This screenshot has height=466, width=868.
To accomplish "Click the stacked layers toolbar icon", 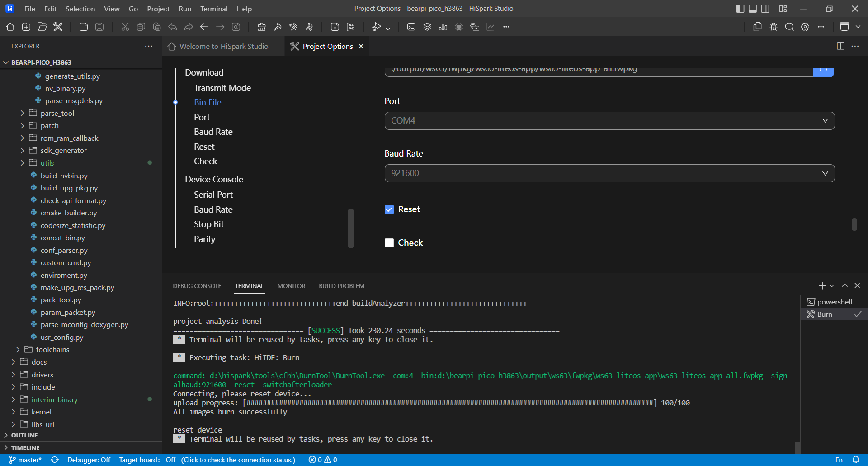I will click(x=427, y=27).
